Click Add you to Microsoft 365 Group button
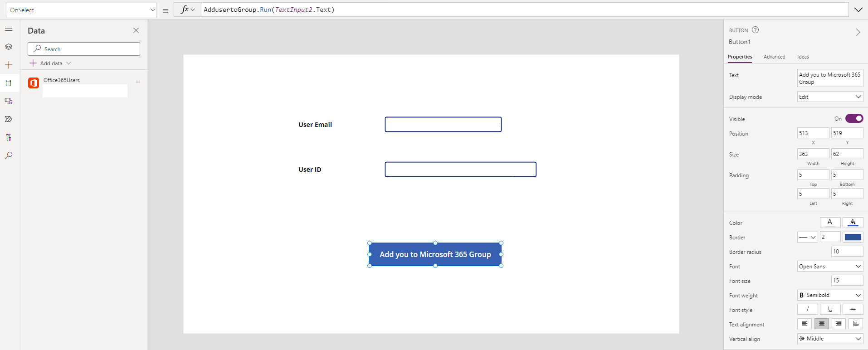 pos(435,254)
